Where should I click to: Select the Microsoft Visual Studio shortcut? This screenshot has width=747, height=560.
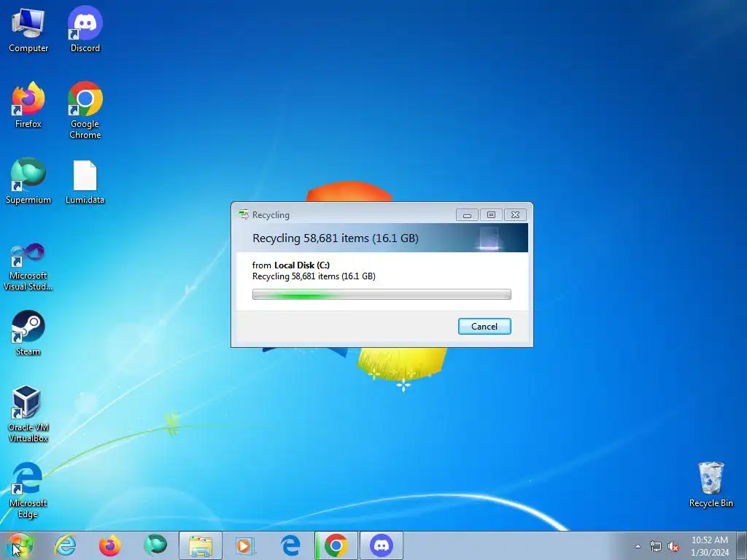[x=28, y=267]
